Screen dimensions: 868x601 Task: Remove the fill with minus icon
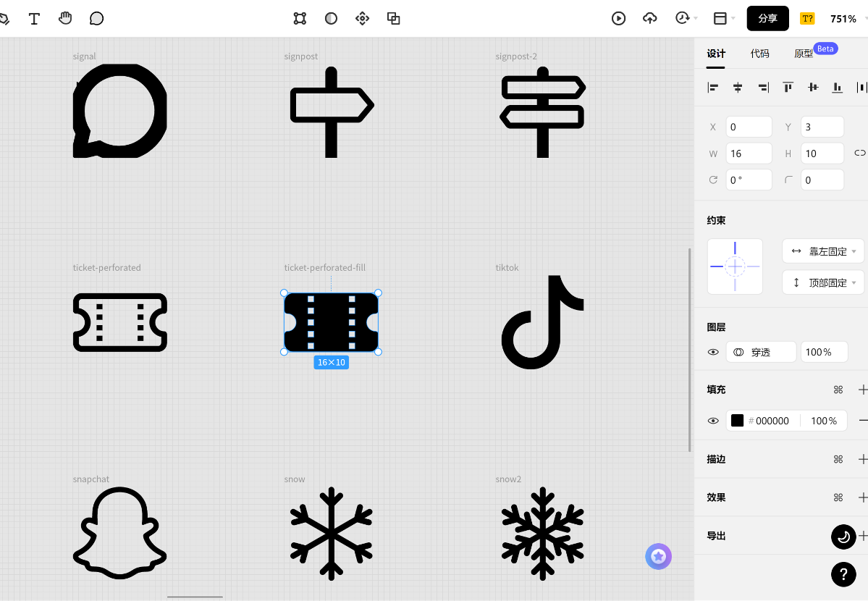(863, 421)
